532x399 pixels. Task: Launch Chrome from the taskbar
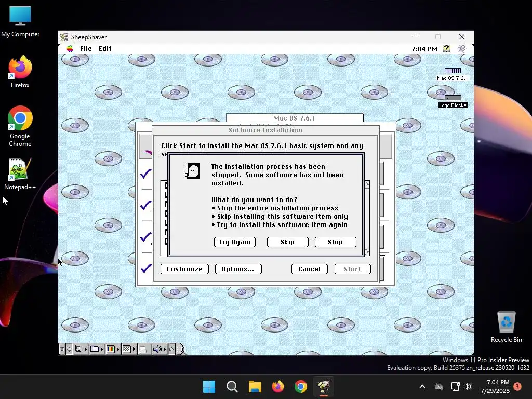(x=301, y=387)
